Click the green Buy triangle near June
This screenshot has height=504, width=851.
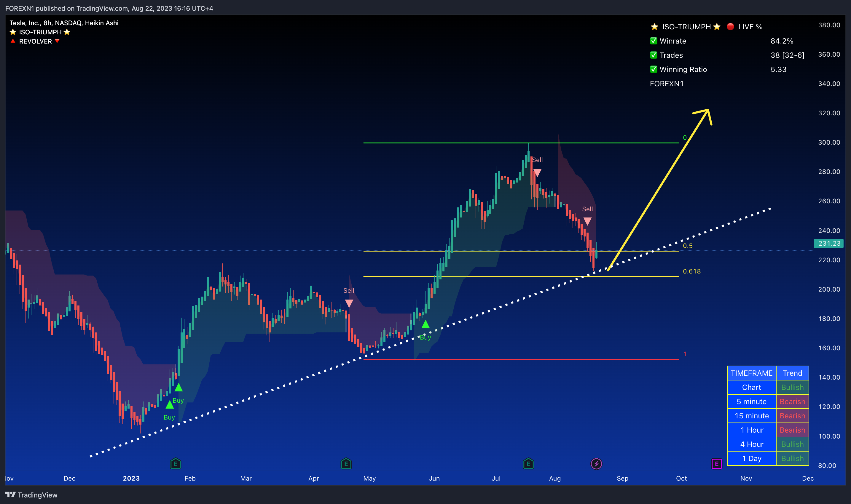click(x=425, y=324)
